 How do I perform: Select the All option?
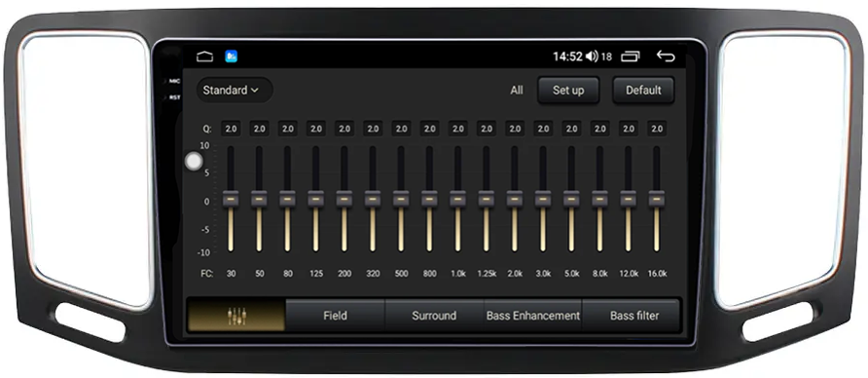(x=517, y=90)
